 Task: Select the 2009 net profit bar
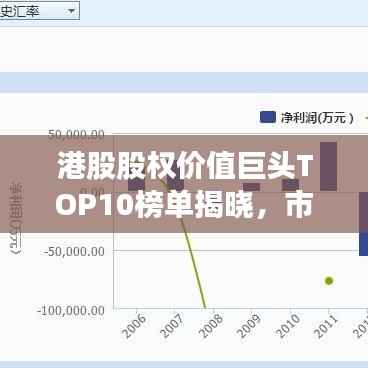click(252, 187)
